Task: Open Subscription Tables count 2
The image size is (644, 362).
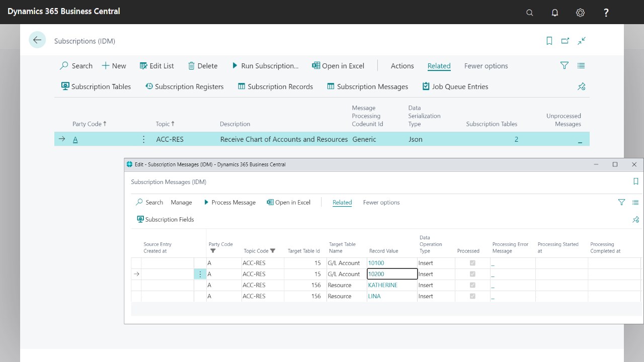Action: (516, 139)
